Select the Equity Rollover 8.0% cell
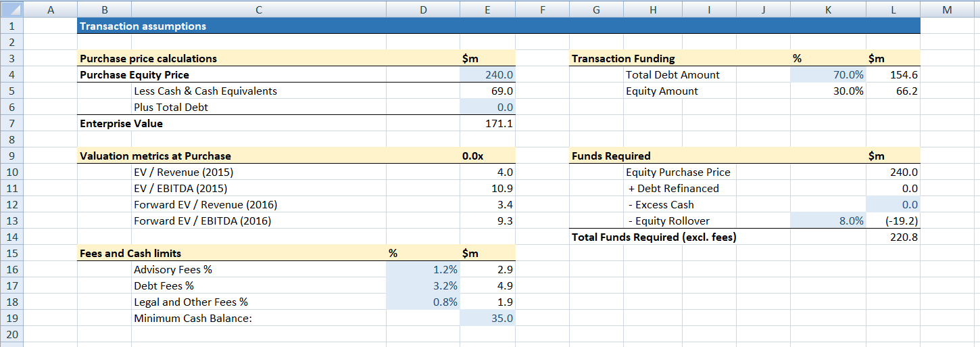The width and height of the screenshot is (980, 347). coord(827,221)
